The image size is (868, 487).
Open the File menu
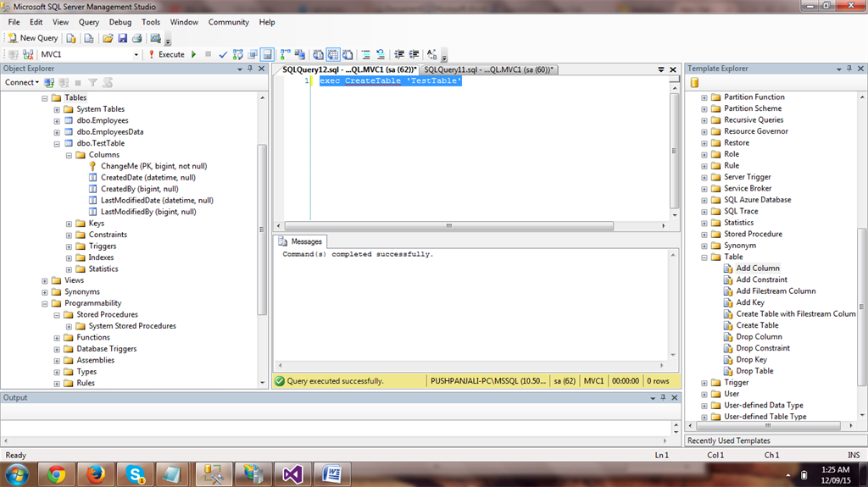(x=14, y=22)
